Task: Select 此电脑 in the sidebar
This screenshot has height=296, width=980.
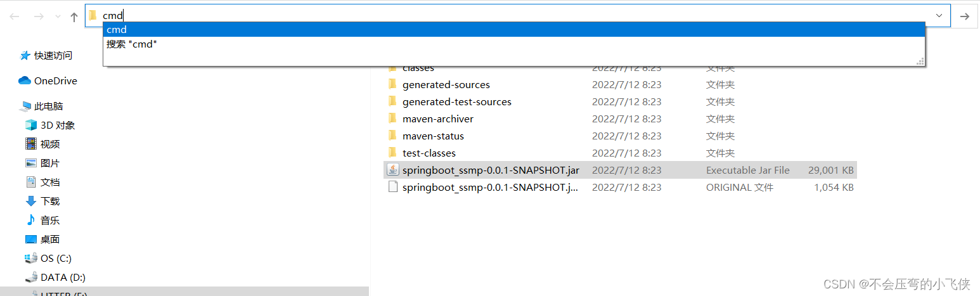Action: (48, 106)
